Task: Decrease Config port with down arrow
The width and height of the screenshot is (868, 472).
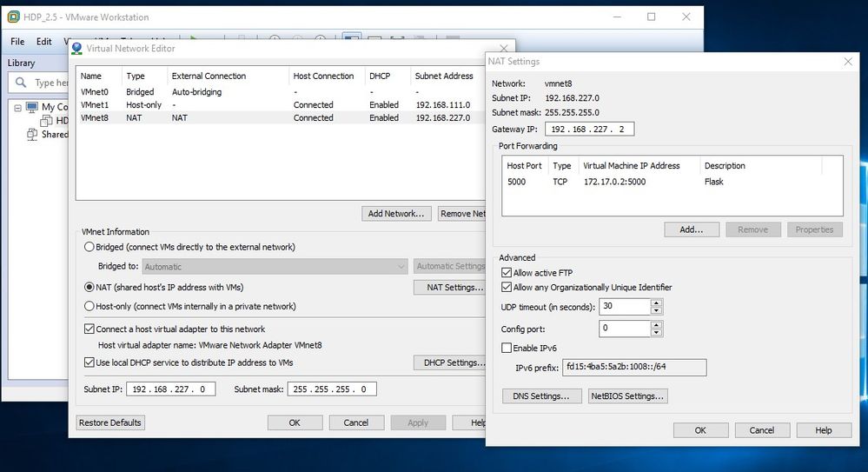Action: (x=657, y=332)
